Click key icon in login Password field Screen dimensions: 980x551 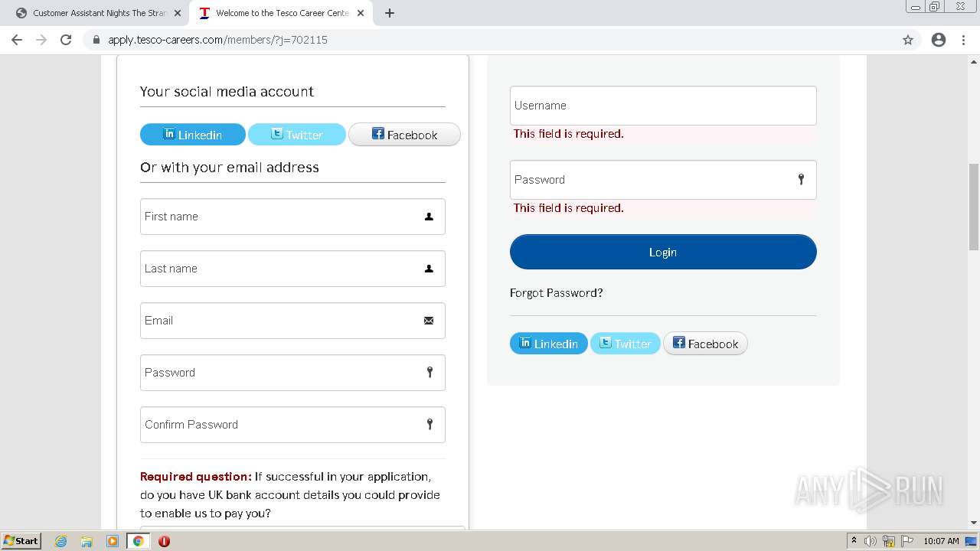click(801, 180)
